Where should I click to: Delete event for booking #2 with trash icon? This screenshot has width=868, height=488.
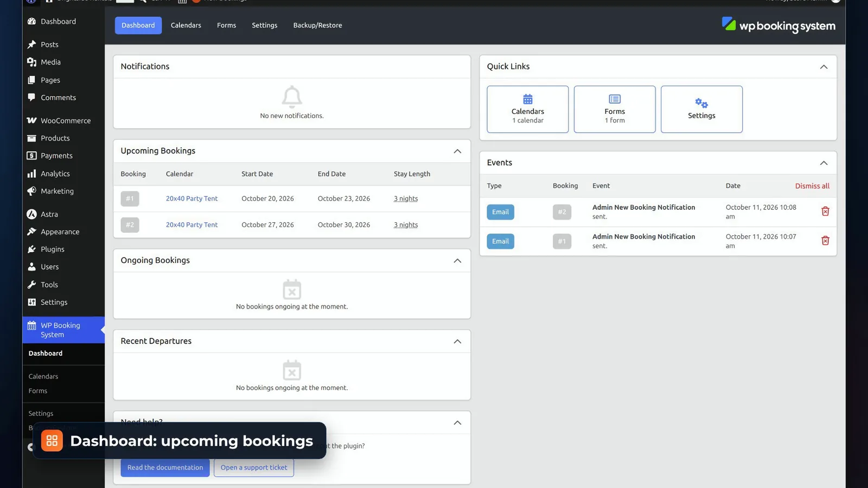[x=825, y=211]
